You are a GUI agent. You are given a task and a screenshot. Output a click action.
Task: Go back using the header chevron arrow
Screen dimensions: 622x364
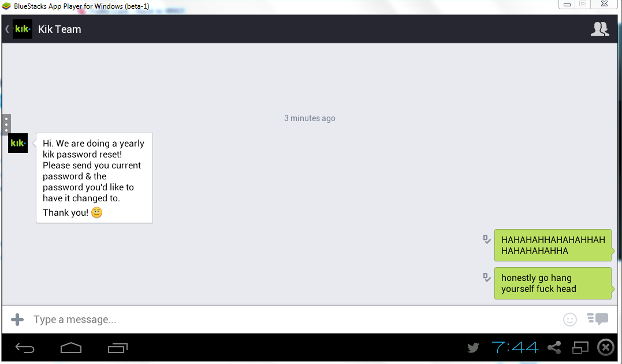click(x=7, y=29)
